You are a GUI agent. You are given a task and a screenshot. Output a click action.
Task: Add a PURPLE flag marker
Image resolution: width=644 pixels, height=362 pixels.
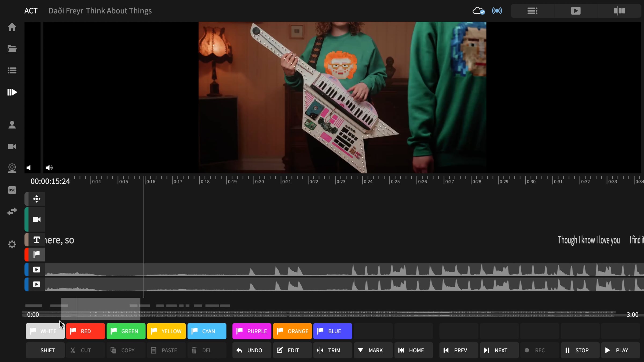(252, 331)
